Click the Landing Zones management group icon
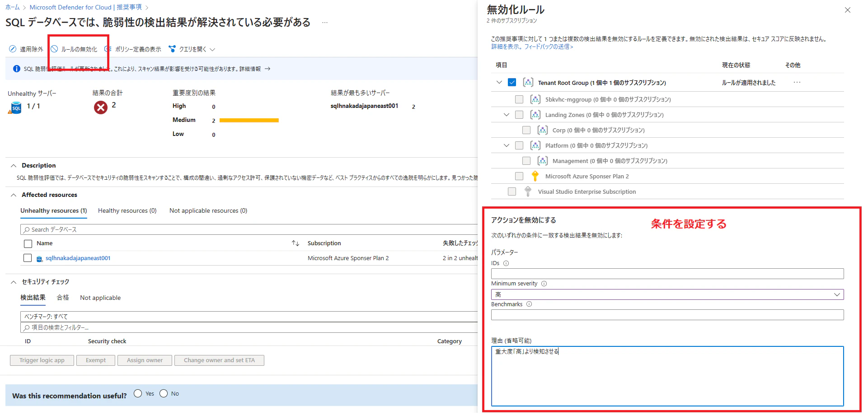 535,115
